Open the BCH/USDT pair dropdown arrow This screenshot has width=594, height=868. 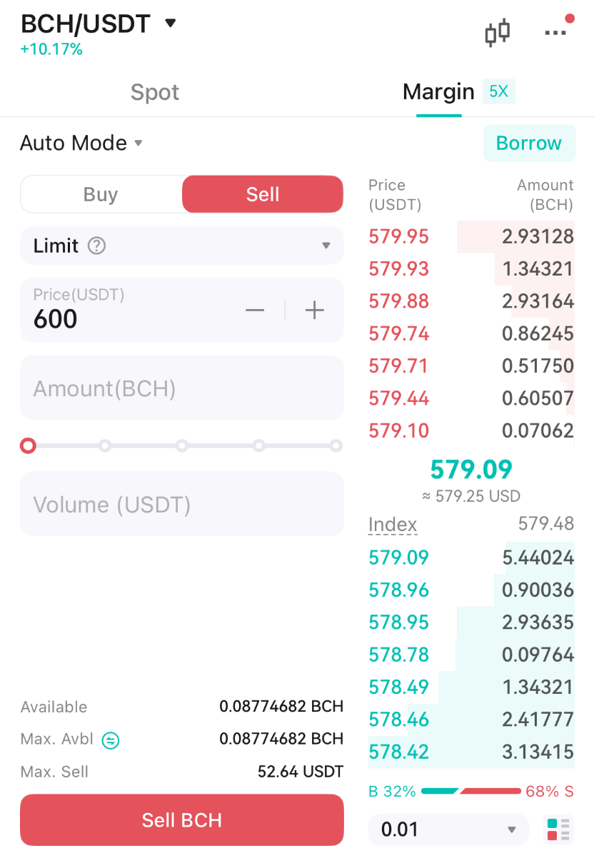(170, 24)
